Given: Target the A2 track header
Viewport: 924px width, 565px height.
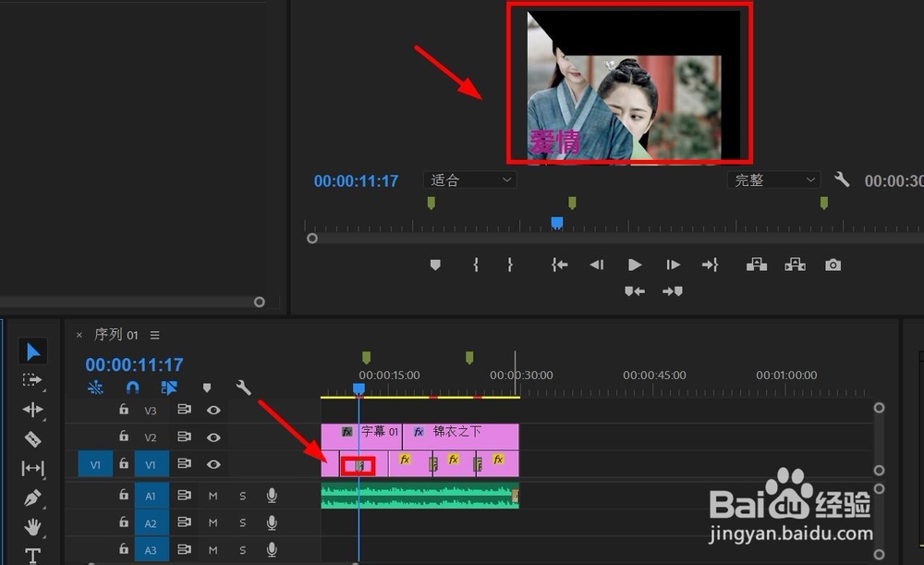Looking at the screenshot, I should coord(152,523).
